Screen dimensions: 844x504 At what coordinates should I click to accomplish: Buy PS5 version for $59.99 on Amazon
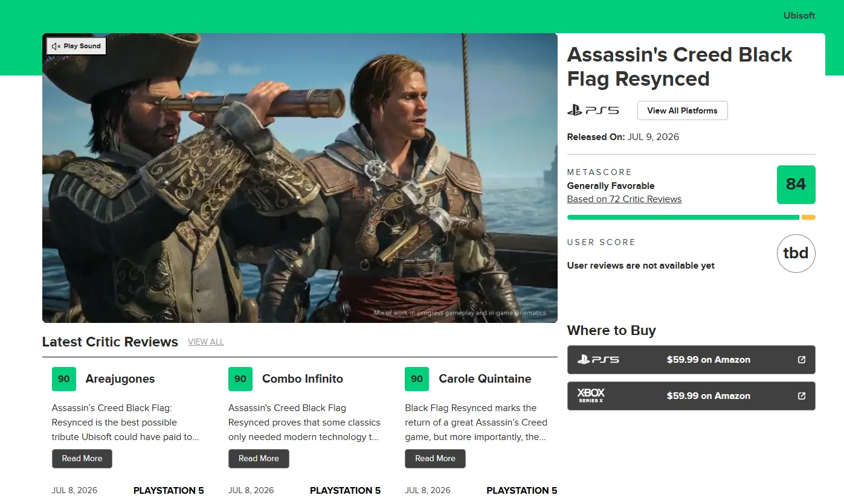[691, 360]
